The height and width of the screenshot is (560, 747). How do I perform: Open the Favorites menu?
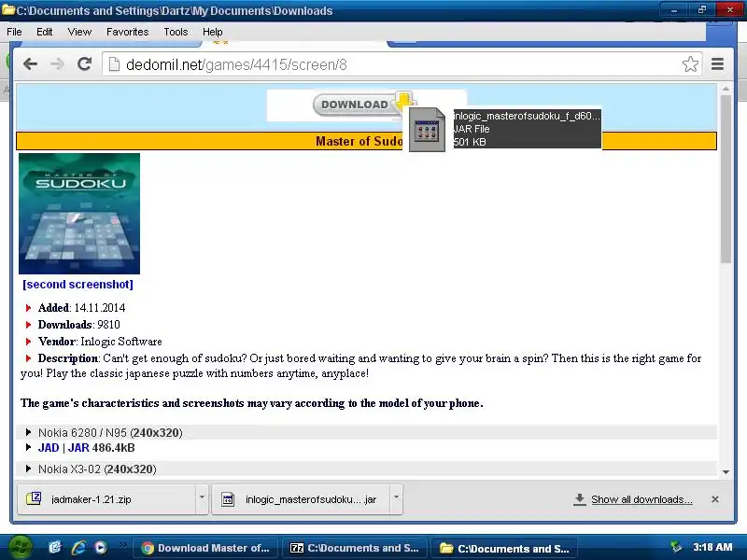click(x=127, y=32)
